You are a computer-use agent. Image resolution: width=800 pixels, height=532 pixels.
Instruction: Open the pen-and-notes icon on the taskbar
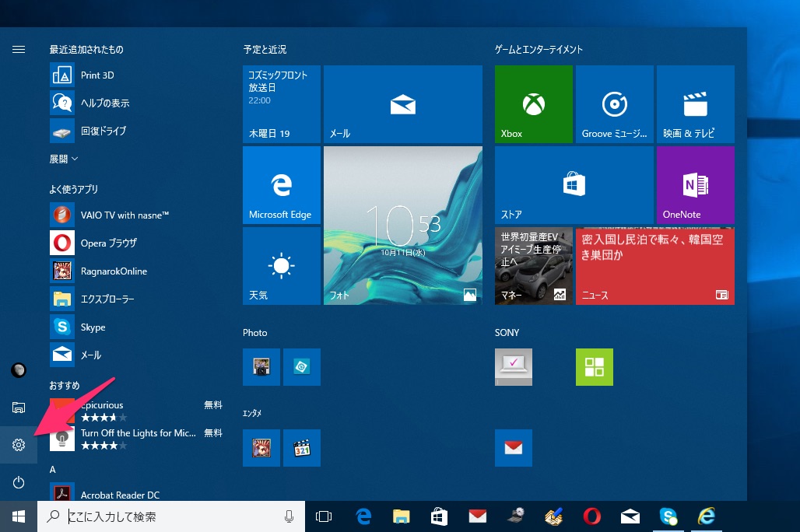[553, 516]
